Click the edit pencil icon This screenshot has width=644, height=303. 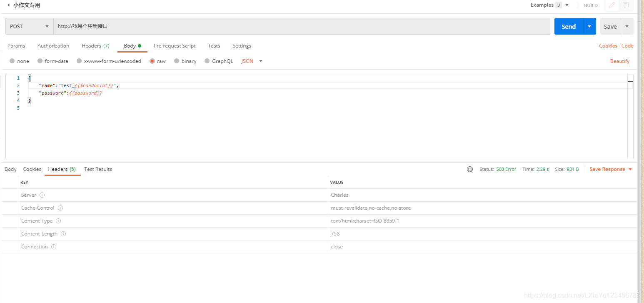pyautogui.click(x=612, y=5)
